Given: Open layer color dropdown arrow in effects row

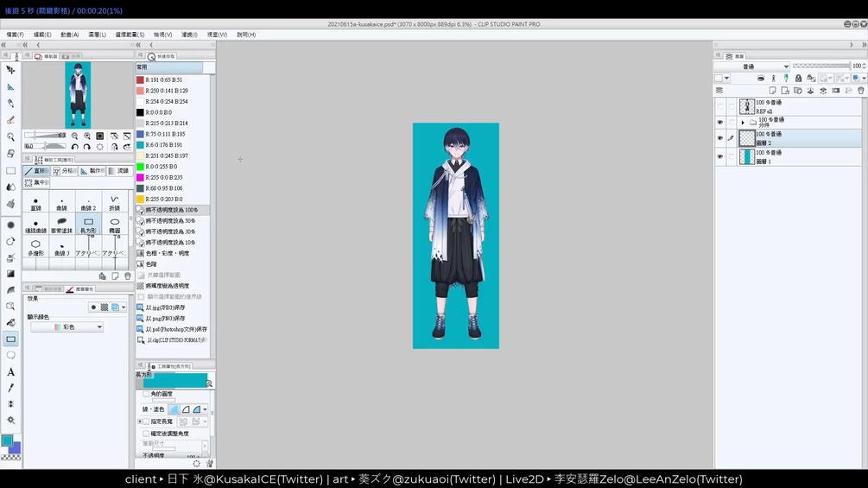Looking at the screenshot, I should coord(124,307).
